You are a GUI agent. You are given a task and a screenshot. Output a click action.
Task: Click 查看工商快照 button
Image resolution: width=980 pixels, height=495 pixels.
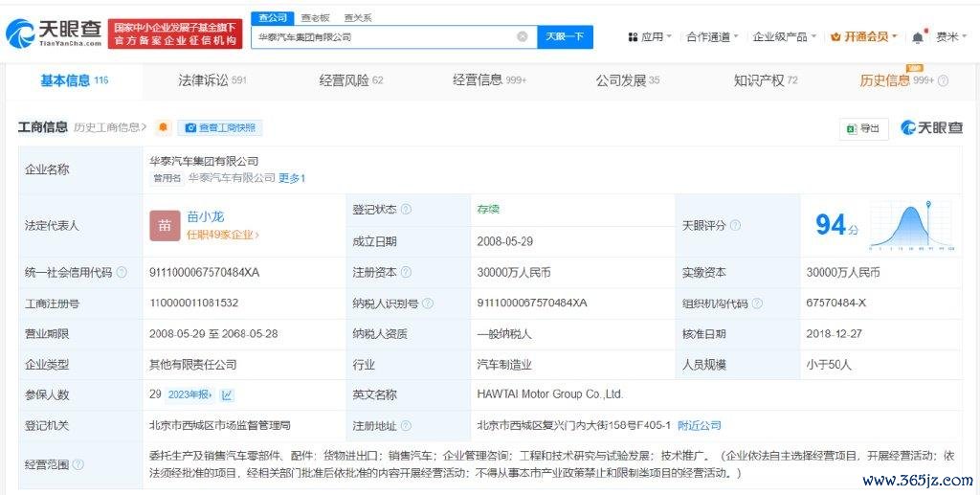pyautogui.click(x=221, y=127)
